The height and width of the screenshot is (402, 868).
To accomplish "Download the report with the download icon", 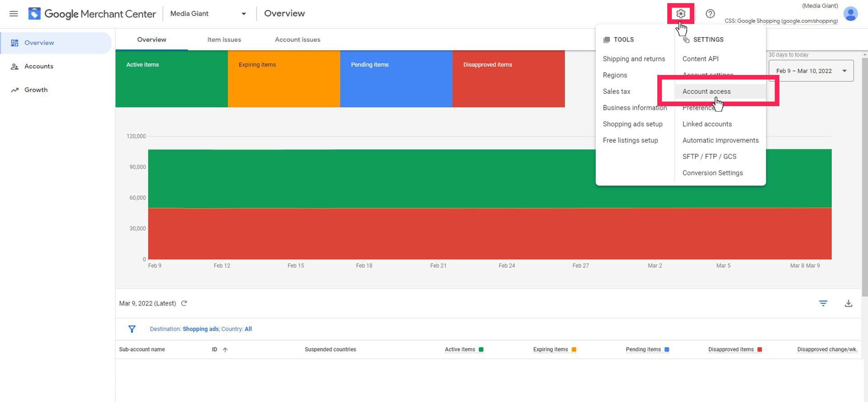I will 849,303.
